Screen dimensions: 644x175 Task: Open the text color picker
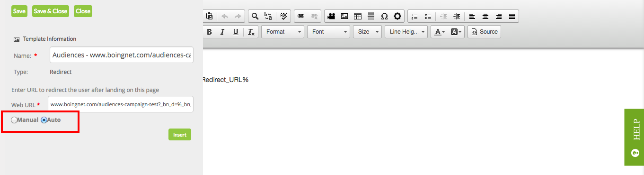tap(440, 32)
